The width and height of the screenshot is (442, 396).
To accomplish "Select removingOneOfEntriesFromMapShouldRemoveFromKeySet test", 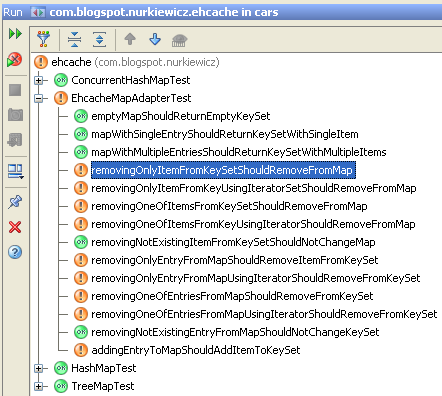I will coord(232,296).
